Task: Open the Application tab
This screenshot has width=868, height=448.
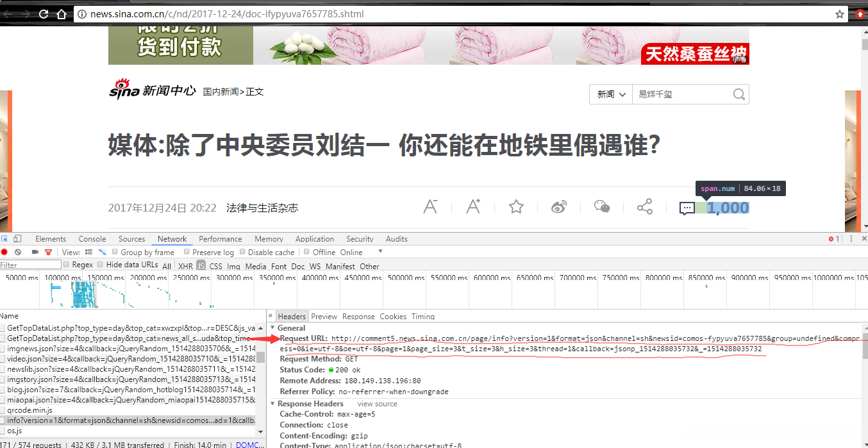Action: 315,238
